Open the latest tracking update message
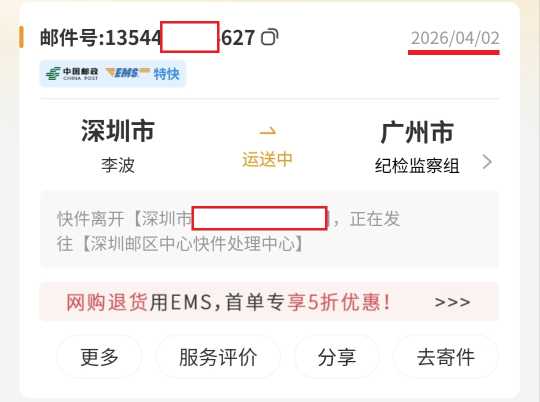The width and height of the screenshot is (540, 402). (269, 229)
